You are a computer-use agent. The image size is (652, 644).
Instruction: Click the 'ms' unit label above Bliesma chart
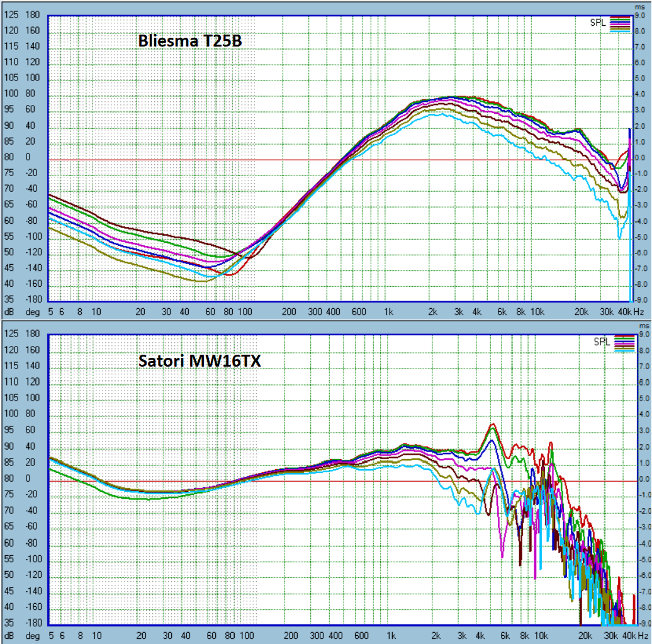click(x=639, y=7)
